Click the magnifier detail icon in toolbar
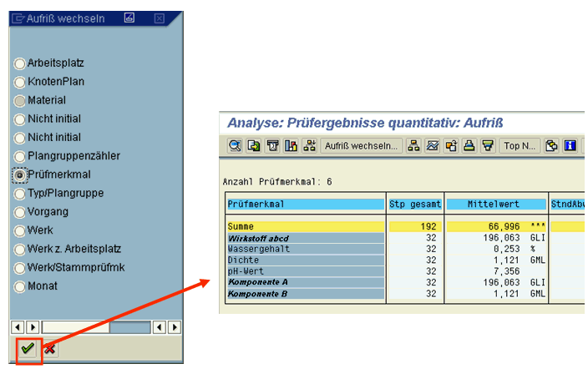 (x=236, y=146)
